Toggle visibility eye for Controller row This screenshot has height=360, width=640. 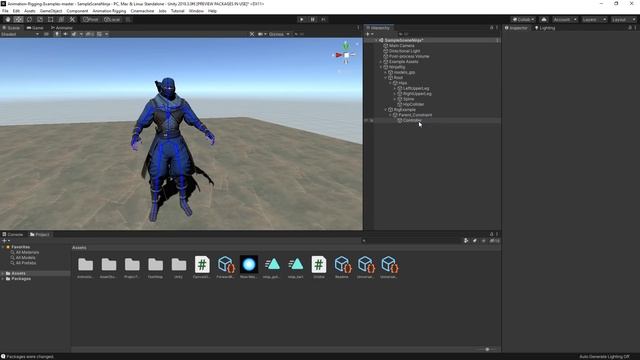(x=366, y=120)
